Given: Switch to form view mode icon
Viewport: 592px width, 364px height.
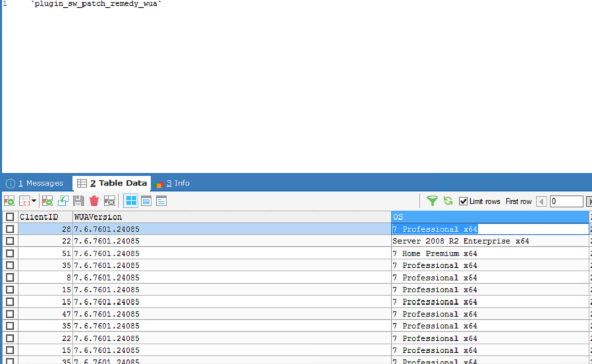Looking at the screenshot, I should [146, 201].
